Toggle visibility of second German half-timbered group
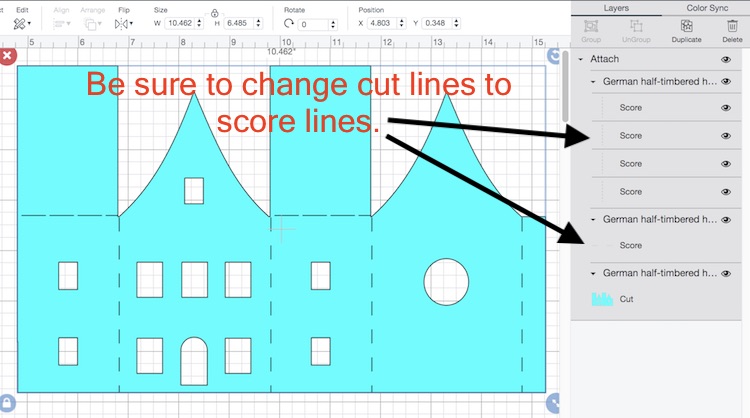The height and width of the screenshot is (418, 750). (726, 220)
